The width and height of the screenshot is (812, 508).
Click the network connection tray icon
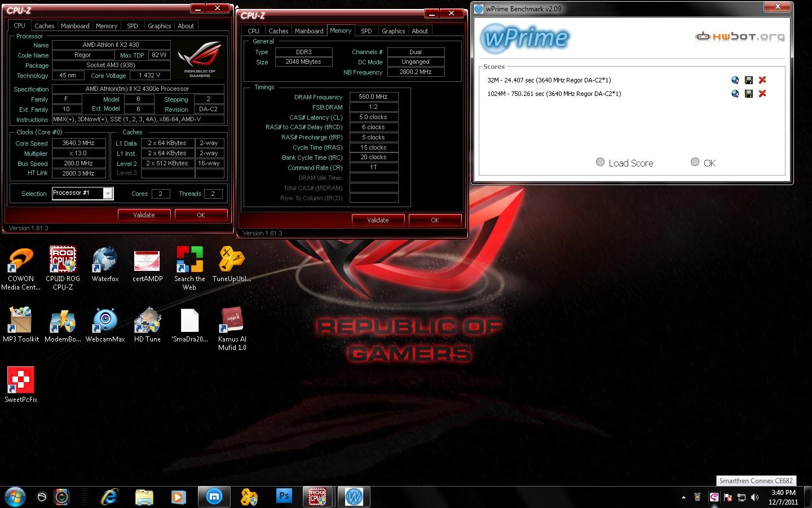[x=742, y=497]
